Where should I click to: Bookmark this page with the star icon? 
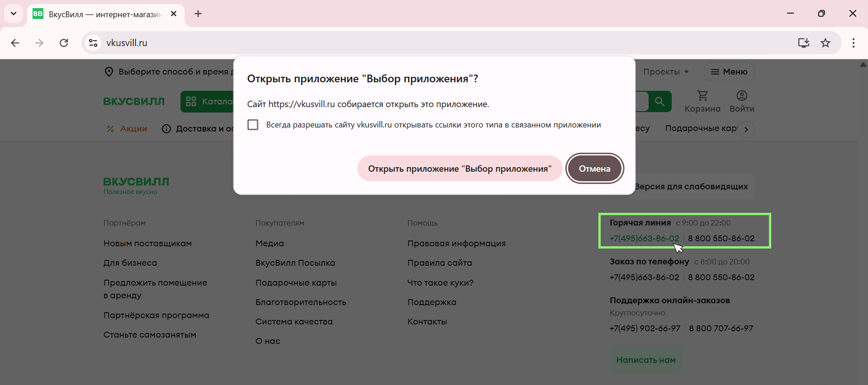pos(825,43)
